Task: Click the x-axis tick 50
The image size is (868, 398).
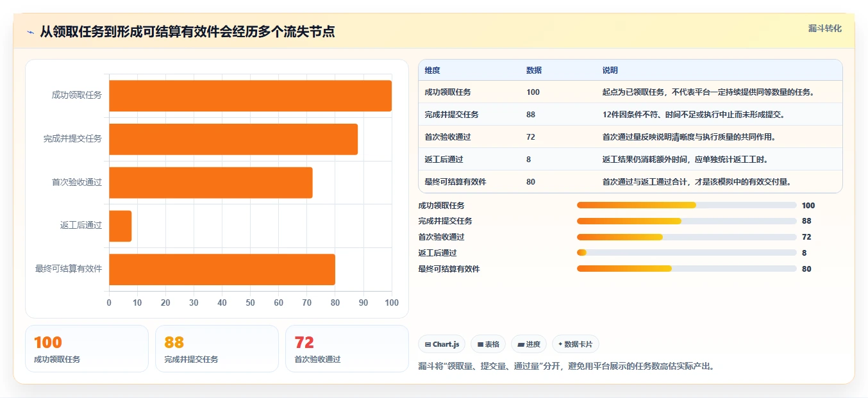Action: point(250,303)
